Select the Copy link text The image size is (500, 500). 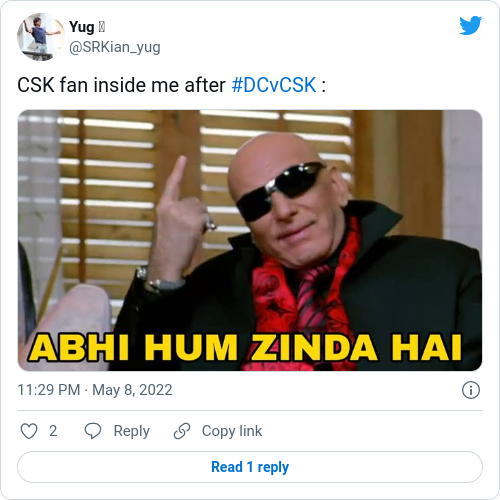pos(232,431)
